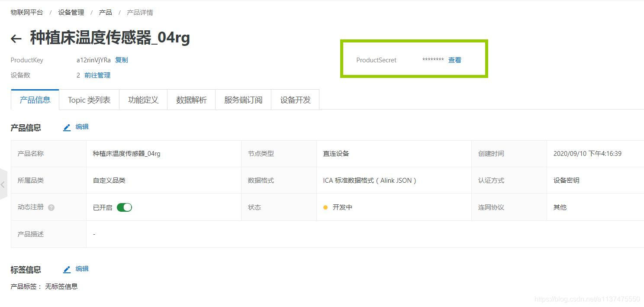The width and height of the screenshot is (644, 307).
Task: Click the 节点类型 table label
Action: pos(261,154)
